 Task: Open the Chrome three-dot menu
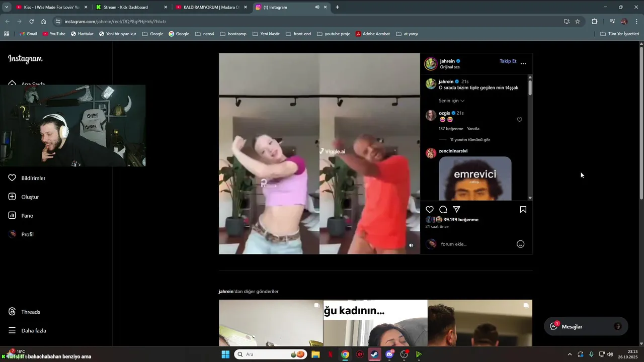(x=637, y=22)
